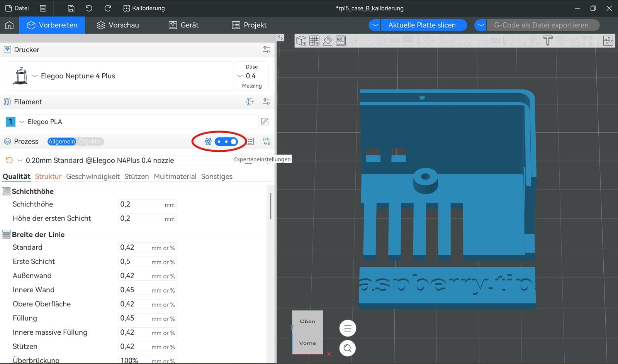
Task: Click the Innere massive Füllung width field
Action: click(x=147, y=332)
